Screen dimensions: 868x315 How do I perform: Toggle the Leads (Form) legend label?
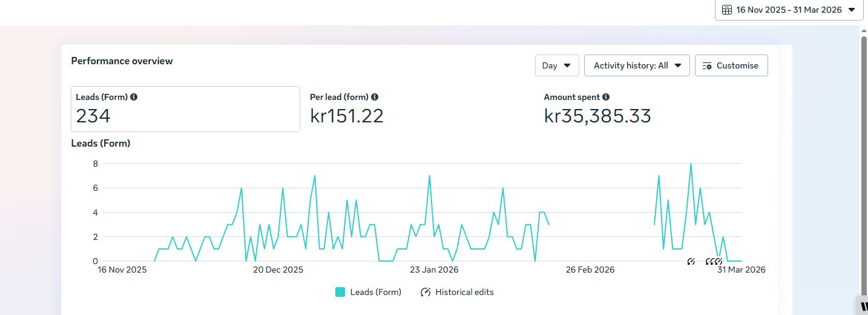(375, 292)
